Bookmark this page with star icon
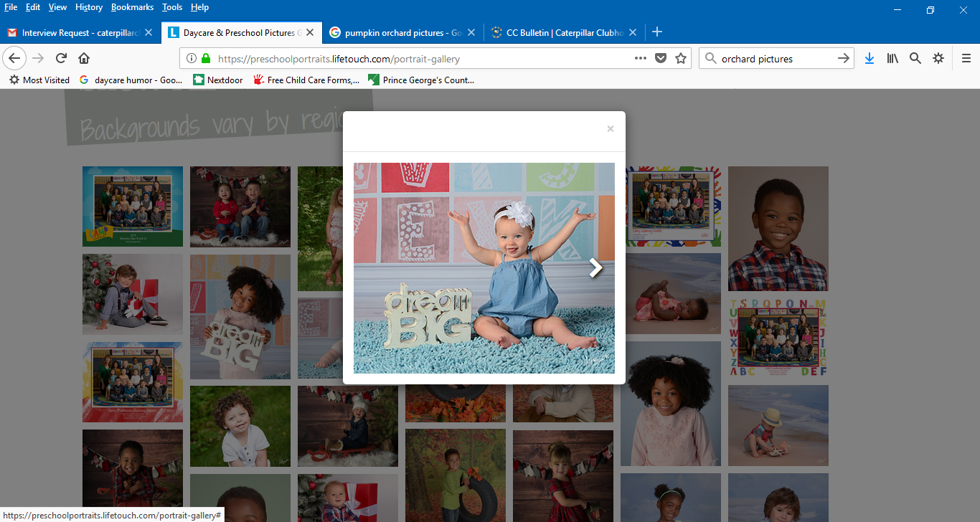The image size is (980, 522). point(681,59)
